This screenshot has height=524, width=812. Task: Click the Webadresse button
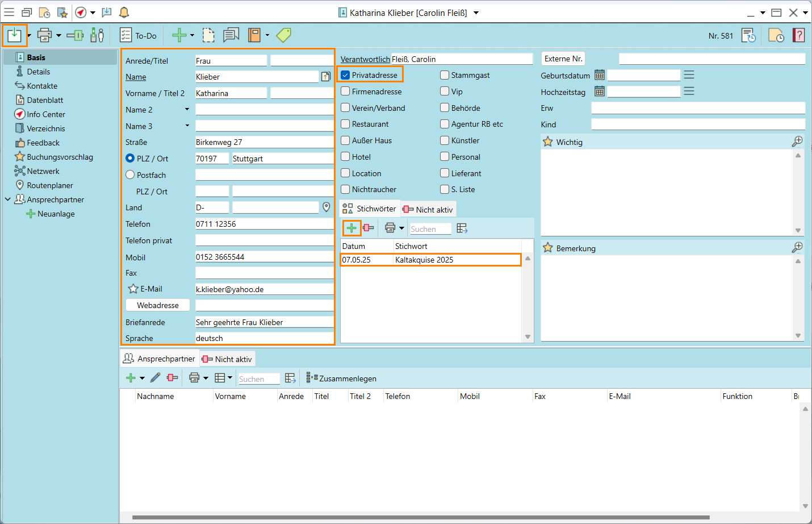(x=157, y=305)
